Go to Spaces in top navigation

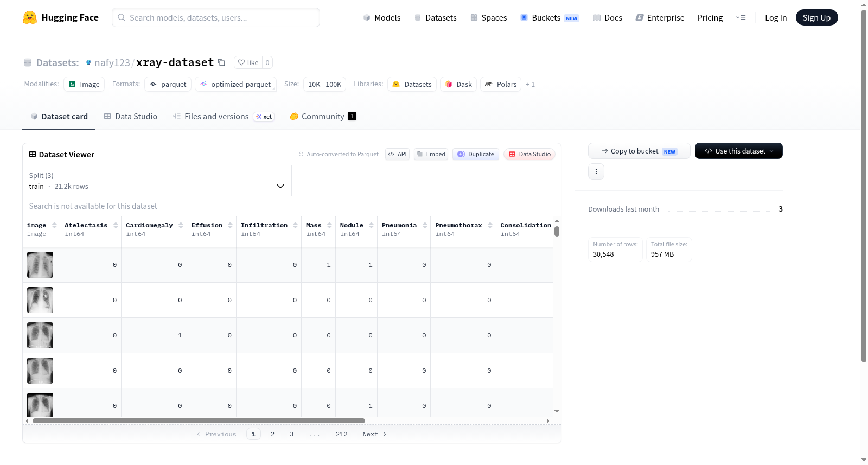488,18
